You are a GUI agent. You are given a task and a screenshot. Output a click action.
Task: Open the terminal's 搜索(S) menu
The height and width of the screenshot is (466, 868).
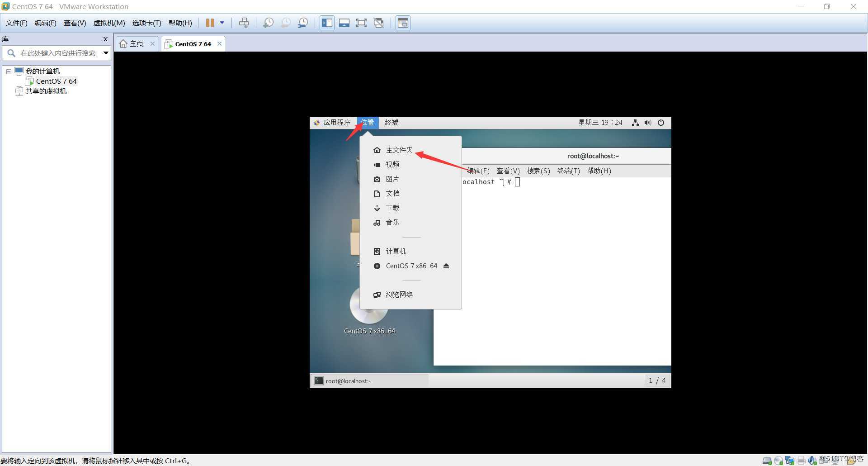click(x=538, y=171)
